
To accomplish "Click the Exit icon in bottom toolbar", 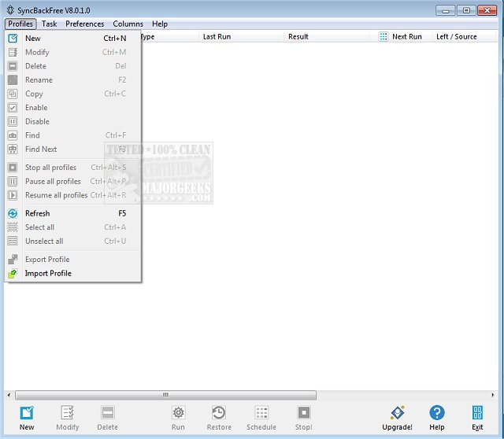I will point(477,412).
